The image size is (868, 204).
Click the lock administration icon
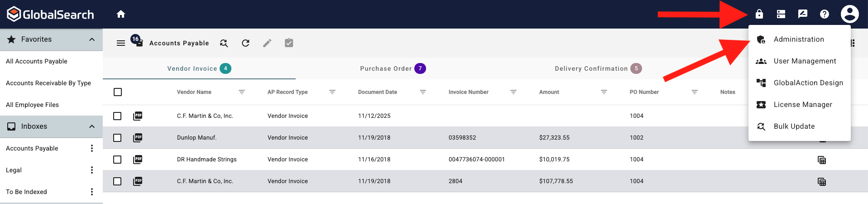point(759,14)
